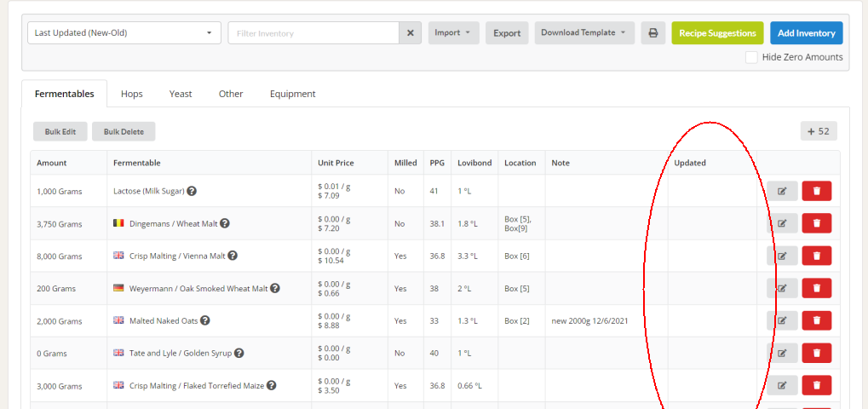Delete the Crisp Malting Vienna Malt entry
868x409 pixels.
(817, 256)
